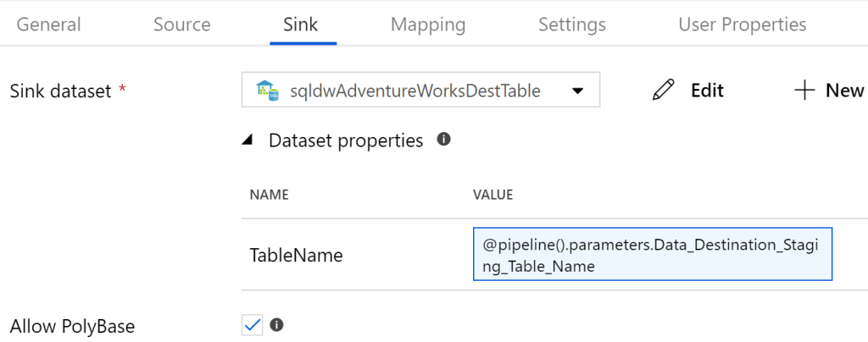Collapse the Dataset properties section triangle

pos(248,141)
